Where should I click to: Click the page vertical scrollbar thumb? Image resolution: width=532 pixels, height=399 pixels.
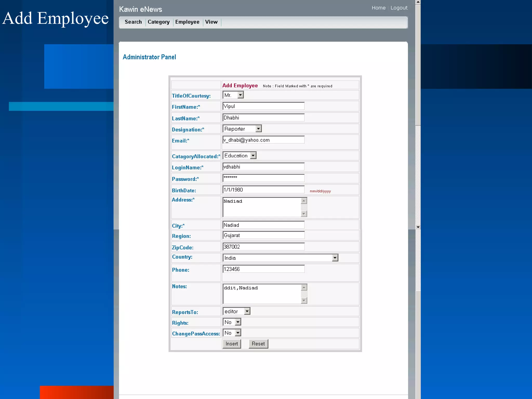(418, 65)
